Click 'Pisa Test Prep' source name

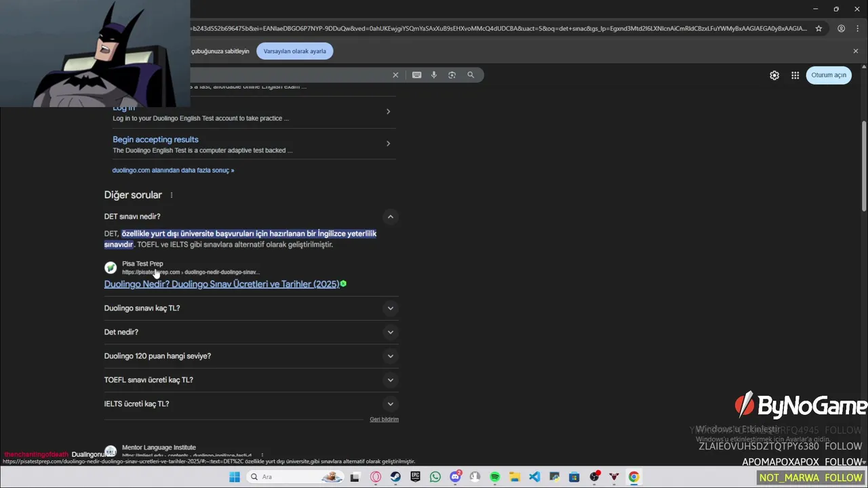(x=142, y=264)
